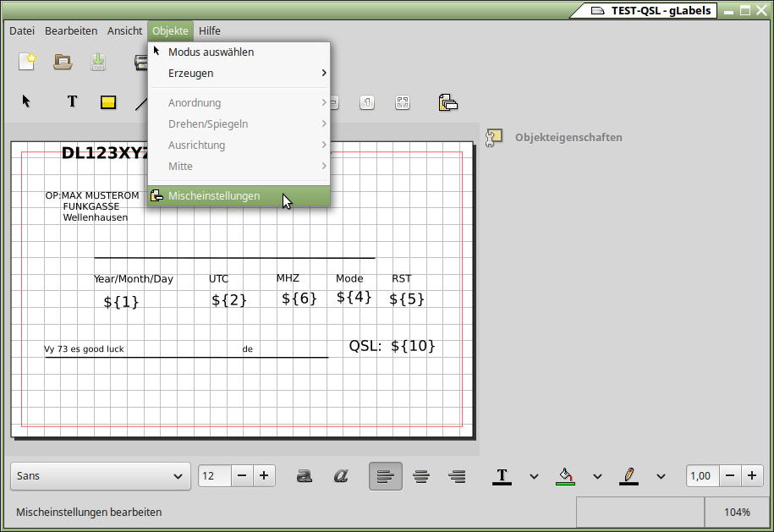Expand the fill color dropdown arrow
The width and height of the screenshot is (774, 532).
coord(597,476)
